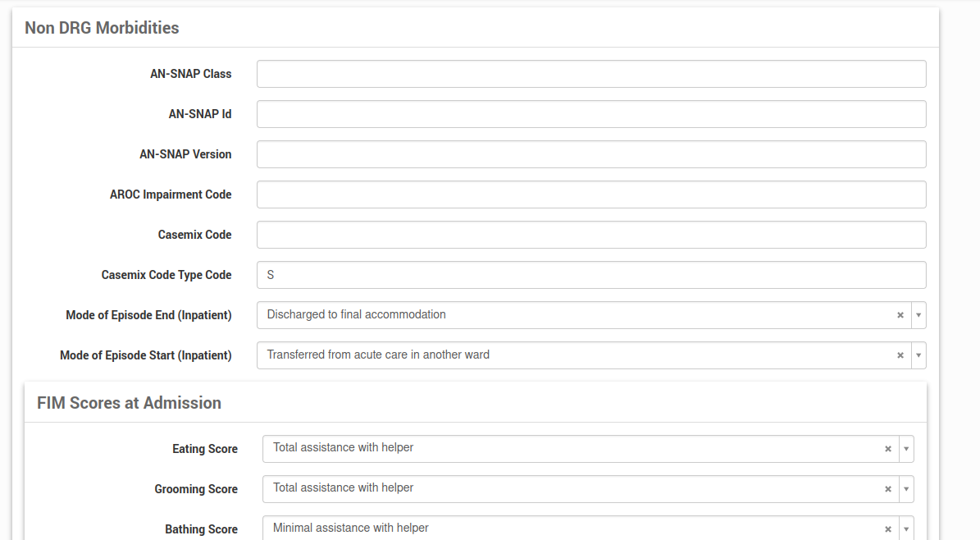Click 'Transferred from acute care' selection box
The width and height of the screenshot is (980, 540).
[x=574, y=355]
